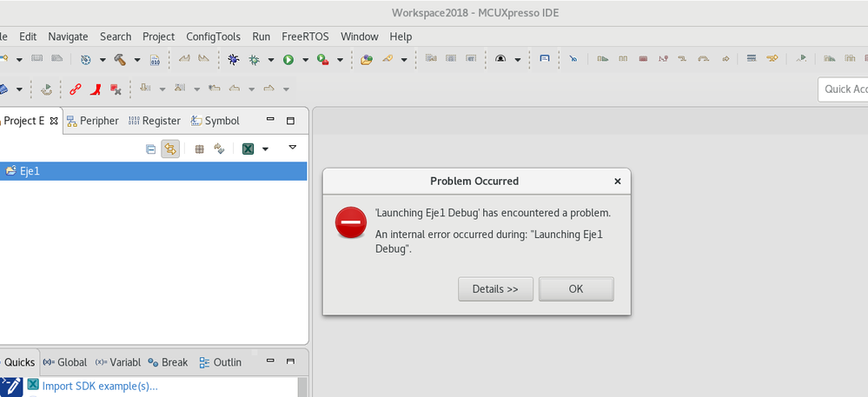
Task: Open the Project Explorer View Menu triangle
Action: [293, 148]
